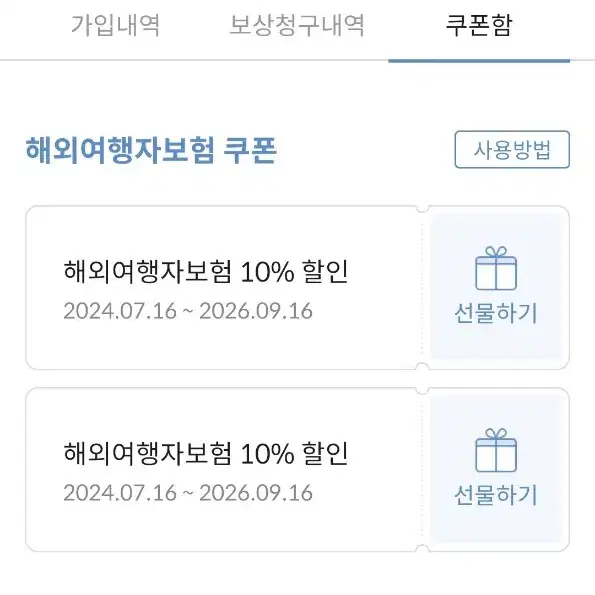
Task: Click the second coupon card body
Action: coord(224,469)
